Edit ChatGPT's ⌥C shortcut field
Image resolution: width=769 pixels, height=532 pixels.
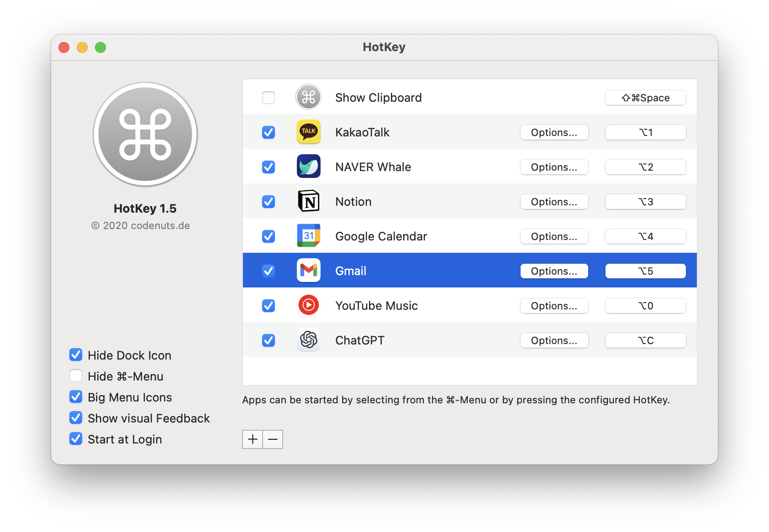(646, 340)
